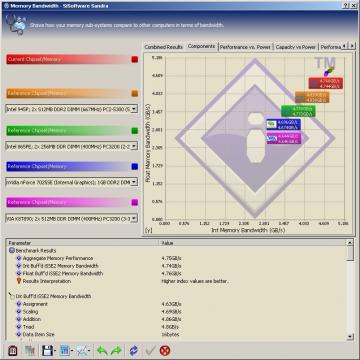Click the Aggregate Memory Performance row icon
The image size is (360, 360).
coord(19,258)
